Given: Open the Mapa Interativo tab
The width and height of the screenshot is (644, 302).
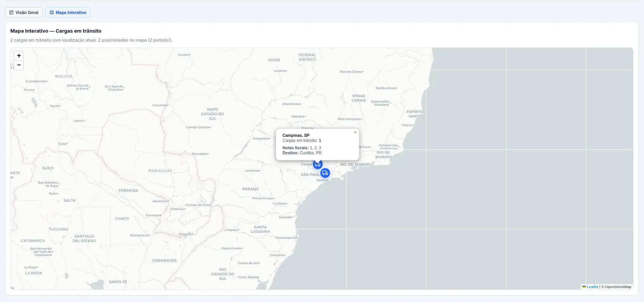Looking at the screenshot, I should (68, 12).
